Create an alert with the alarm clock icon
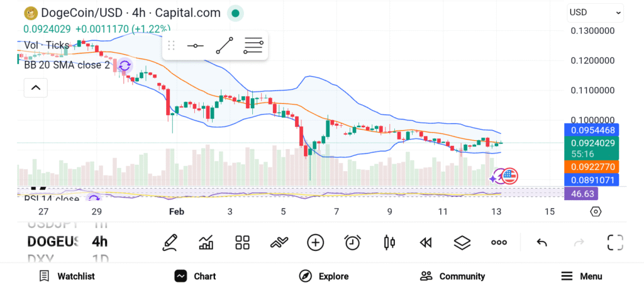 (352, 242)
